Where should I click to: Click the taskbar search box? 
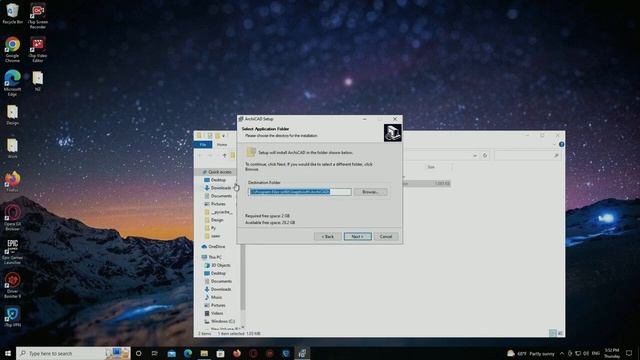pos(73,353)
